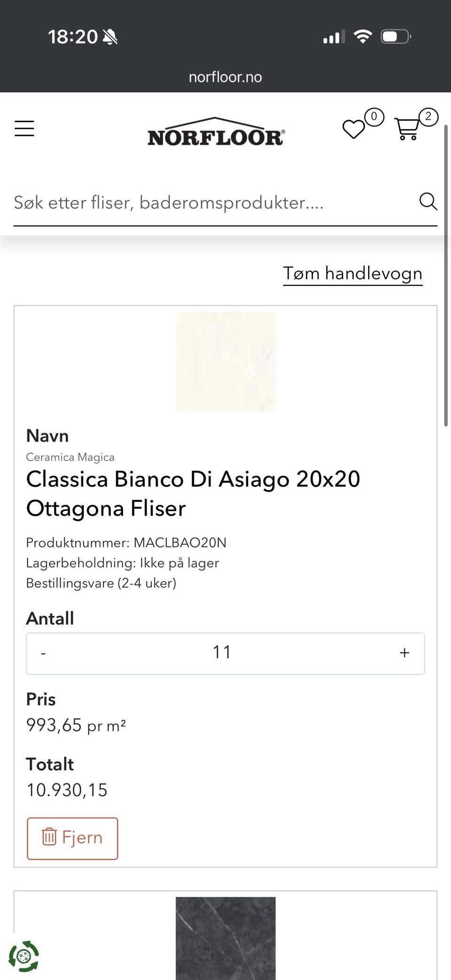Select the quantity value 11 field
Screen dimensions: 451x980
click(x=222, y=652)
